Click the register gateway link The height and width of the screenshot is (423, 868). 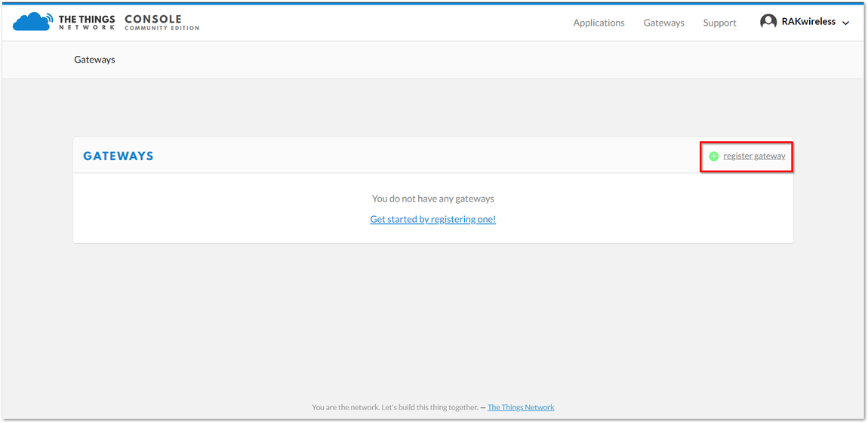click(754, 156)
